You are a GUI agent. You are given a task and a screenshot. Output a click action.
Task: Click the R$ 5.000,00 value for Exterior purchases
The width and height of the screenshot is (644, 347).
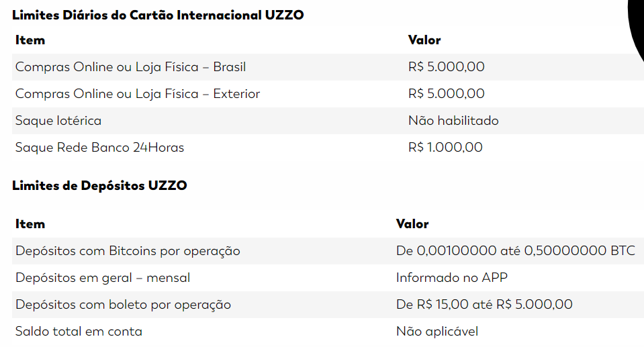[447, 93]
